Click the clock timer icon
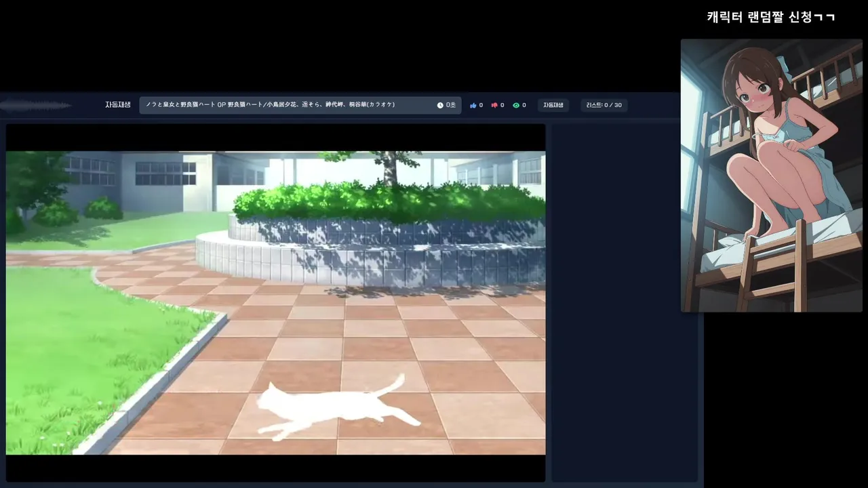Screen dimensions: 868x488 coord(440,105)
